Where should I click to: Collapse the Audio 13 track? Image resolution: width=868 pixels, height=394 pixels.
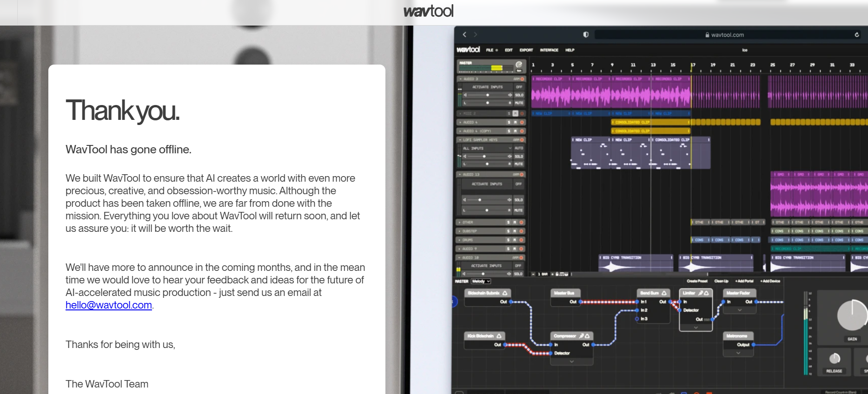click(x=460, y=174)
